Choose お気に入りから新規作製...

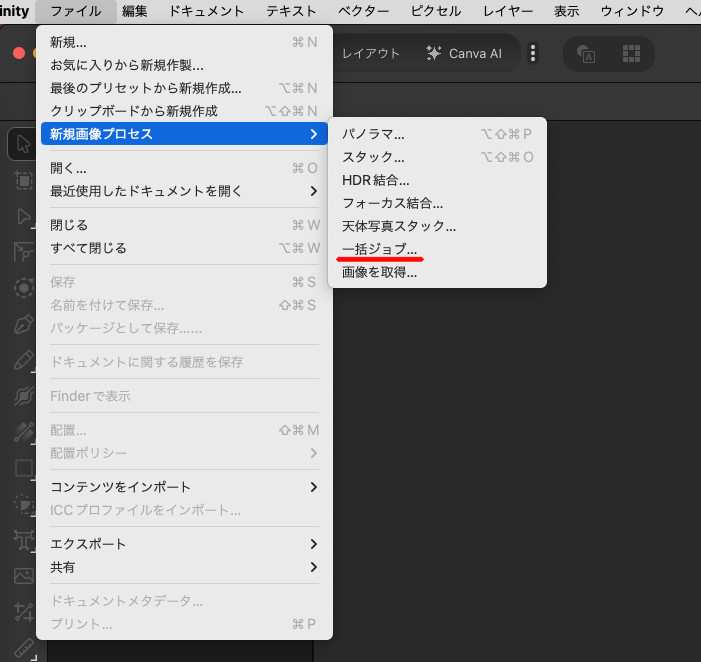point(184,65)
